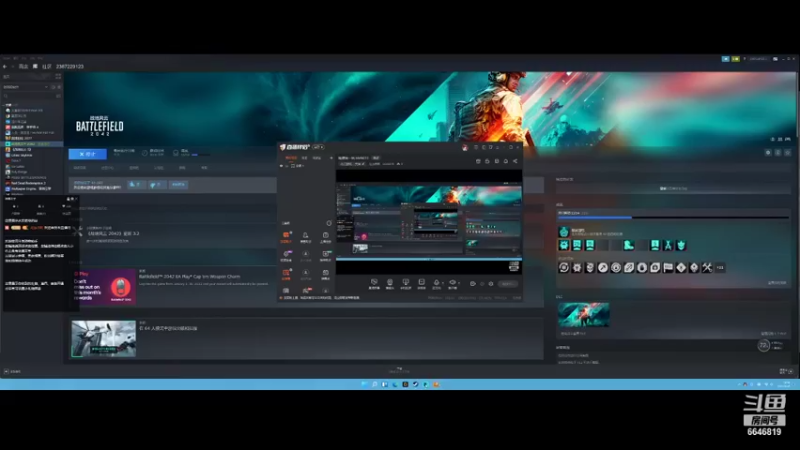
Task: Open eye icon dropdown arrow in streaming app
Action: point(458,283)
